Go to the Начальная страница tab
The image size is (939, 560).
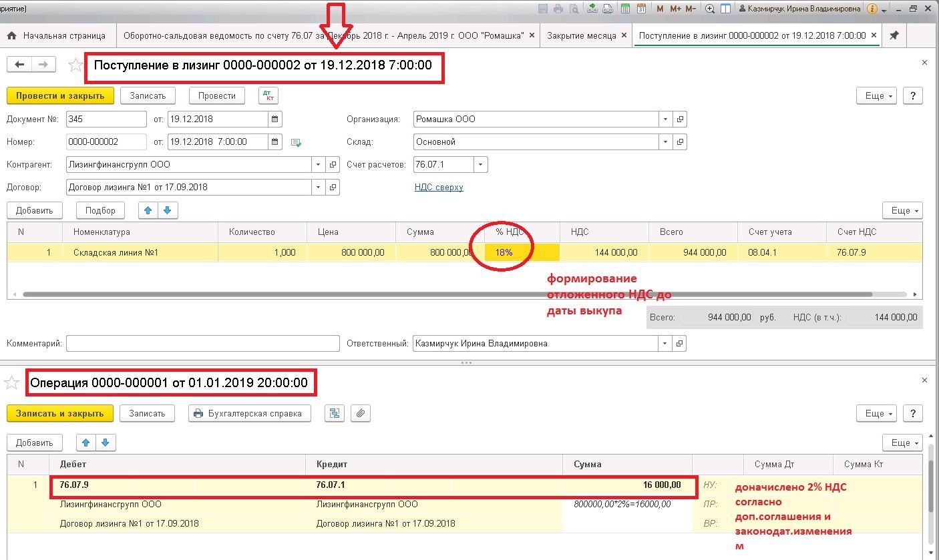(58, 35)
